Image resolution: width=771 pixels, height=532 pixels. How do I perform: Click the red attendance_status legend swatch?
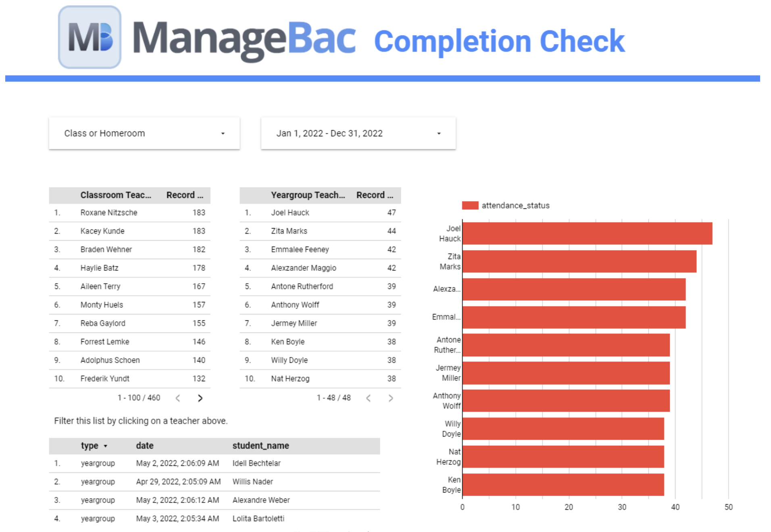click(x=470, y=206)
